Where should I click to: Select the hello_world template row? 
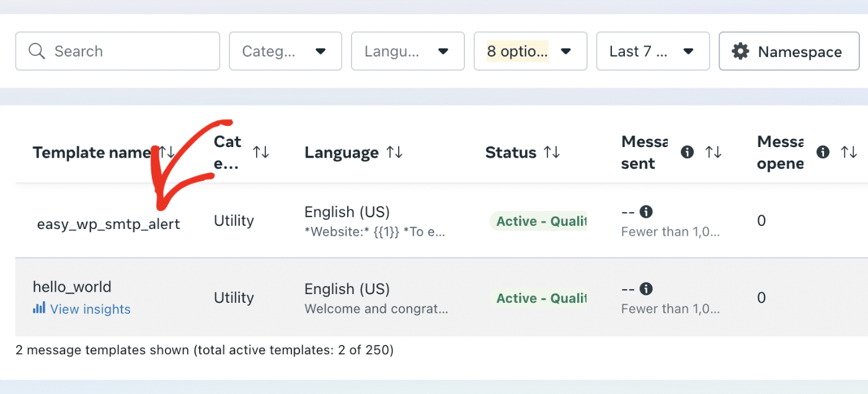click(x=72, y=287)
